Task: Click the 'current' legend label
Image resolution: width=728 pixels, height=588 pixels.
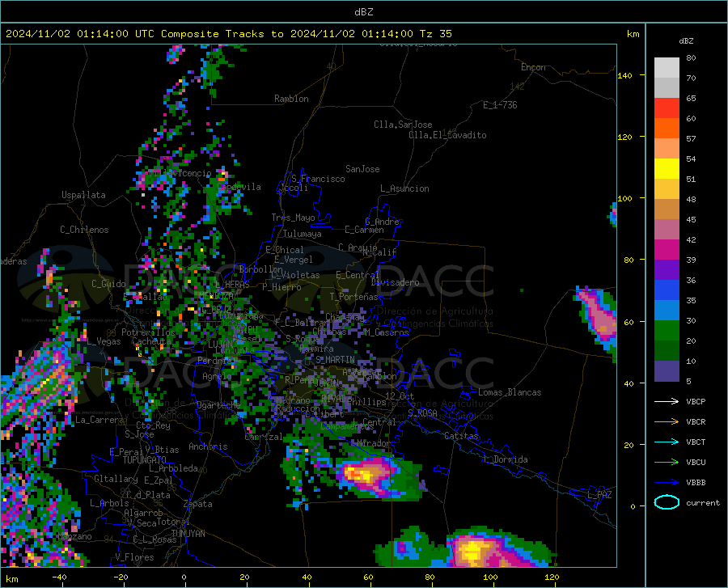Action: pyautogui.click(x=703, y=502)
